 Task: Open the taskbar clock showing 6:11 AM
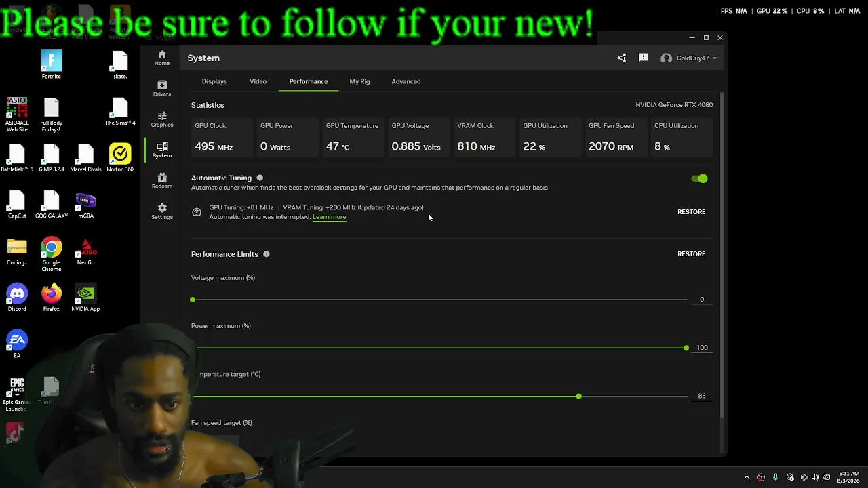pos(848,477)
